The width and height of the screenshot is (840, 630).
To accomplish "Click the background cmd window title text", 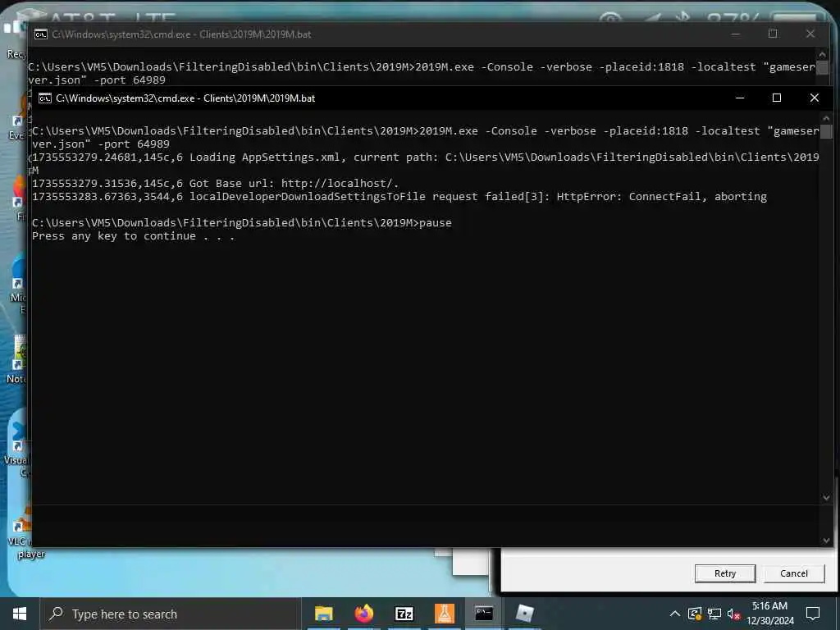I will click(181, 34).
